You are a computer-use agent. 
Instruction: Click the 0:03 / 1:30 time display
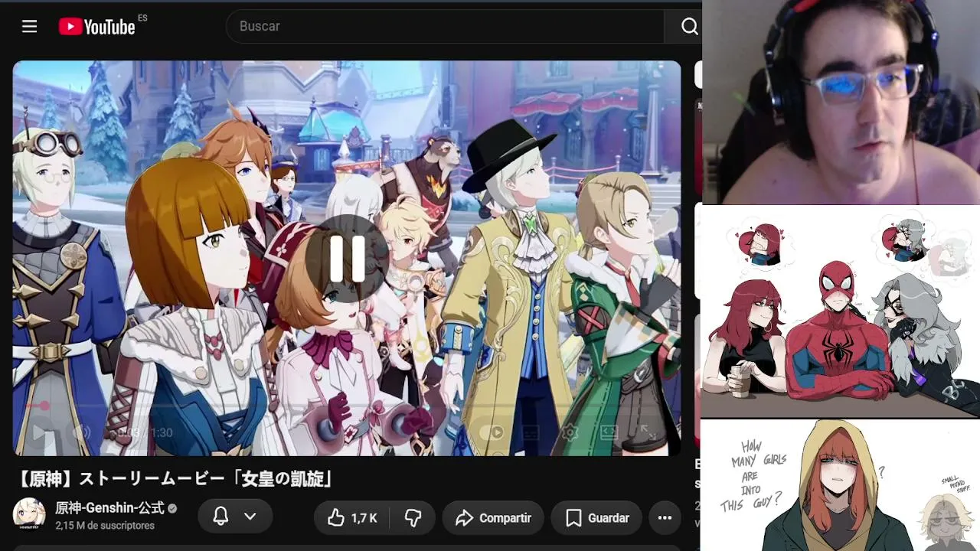coord(145,432)
